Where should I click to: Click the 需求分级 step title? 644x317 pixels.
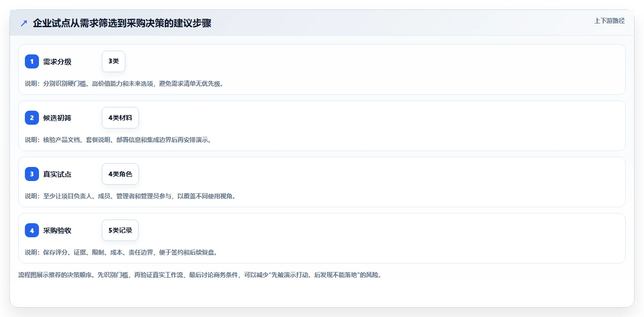pos(57,61)
